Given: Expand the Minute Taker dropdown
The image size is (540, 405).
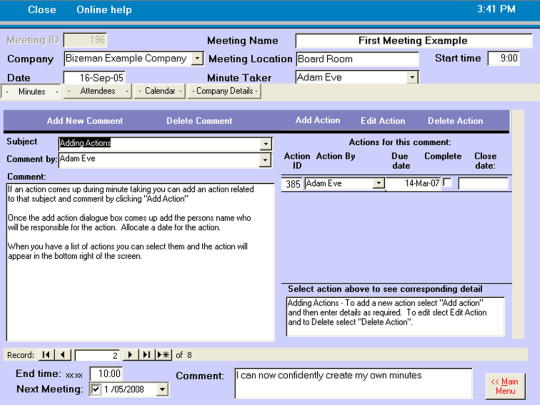Looking at the screenshot, I should tap(412, 77).
